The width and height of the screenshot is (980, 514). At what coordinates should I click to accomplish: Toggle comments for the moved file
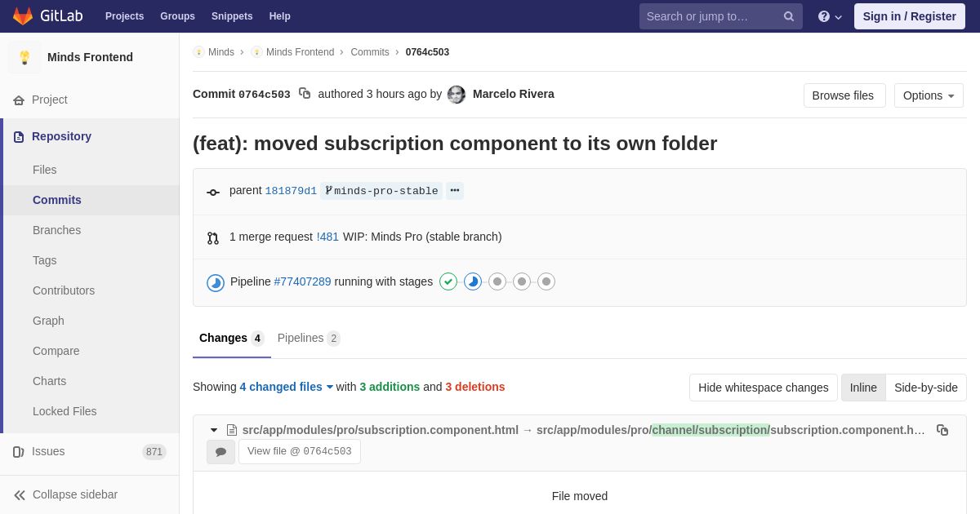pos(220,451)
